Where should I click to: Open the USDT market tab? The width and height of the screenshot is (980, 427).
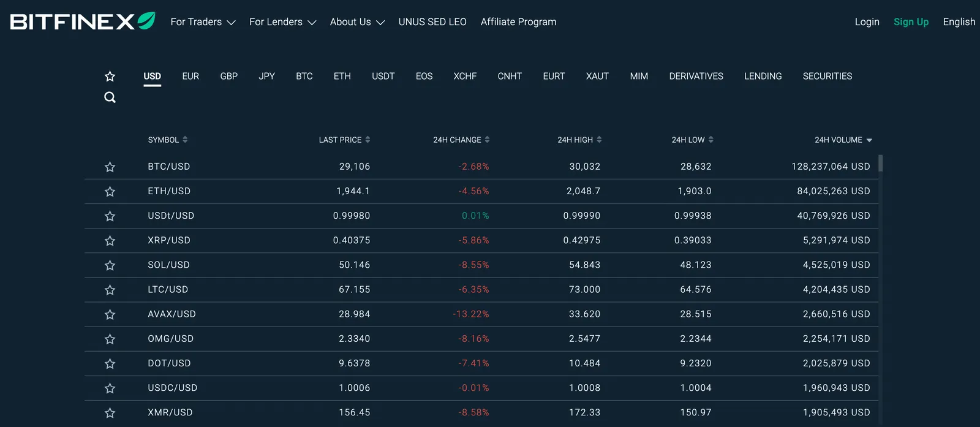click(x=383, y=76)
